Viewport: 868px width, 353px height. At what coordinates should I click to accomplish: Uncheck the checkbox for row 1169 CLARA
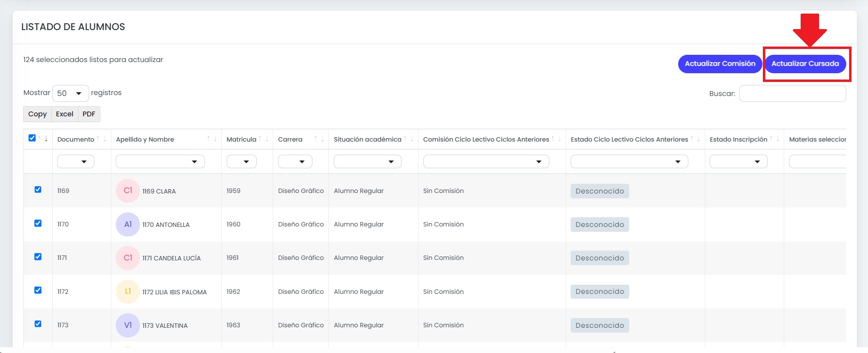(x=38, y=190)
